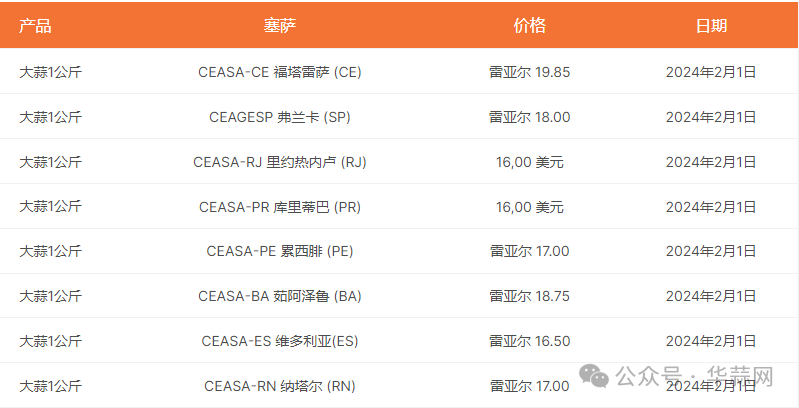Select the 塞萨 column header
Image resolution: width=799 pixels, height=408 pixels.
[280, 25]
